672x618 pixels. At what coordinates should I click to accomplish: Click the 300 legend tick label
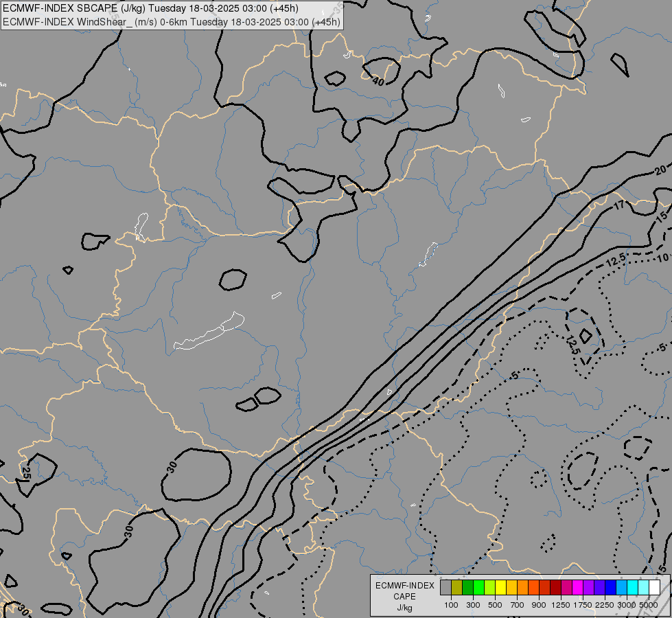(473, 605)
